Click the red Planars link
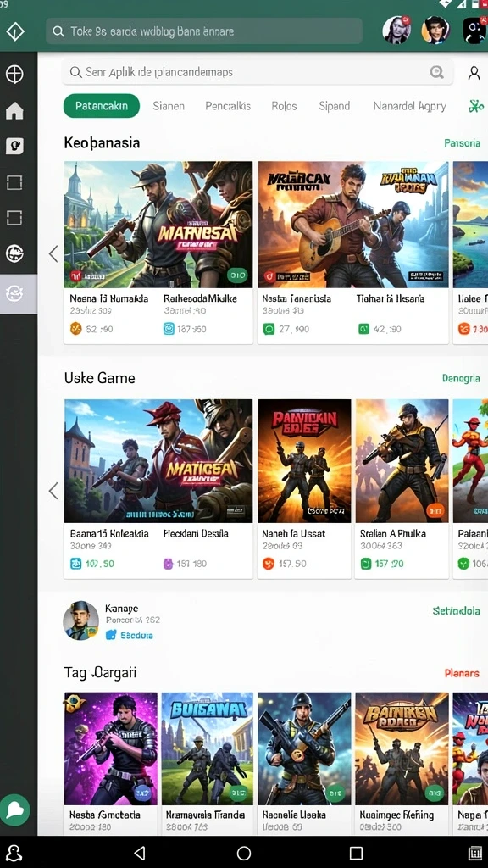 coord(462,673)
